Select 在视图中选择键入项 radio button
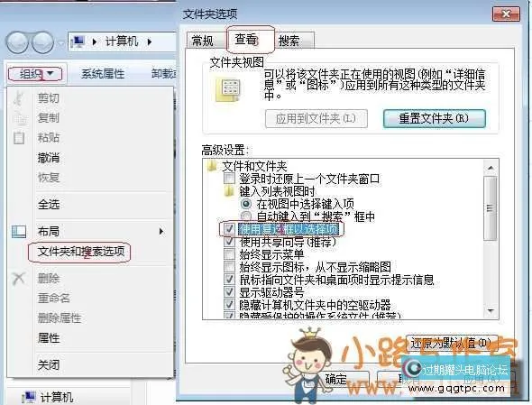 pyautogui.click(x=246, y=204)
